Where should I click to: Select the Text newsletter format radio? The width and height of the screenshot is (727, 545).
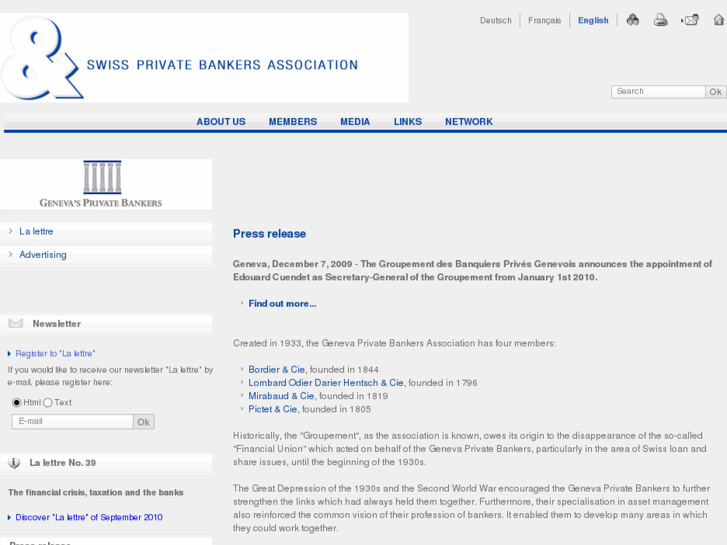click(48, 402)
